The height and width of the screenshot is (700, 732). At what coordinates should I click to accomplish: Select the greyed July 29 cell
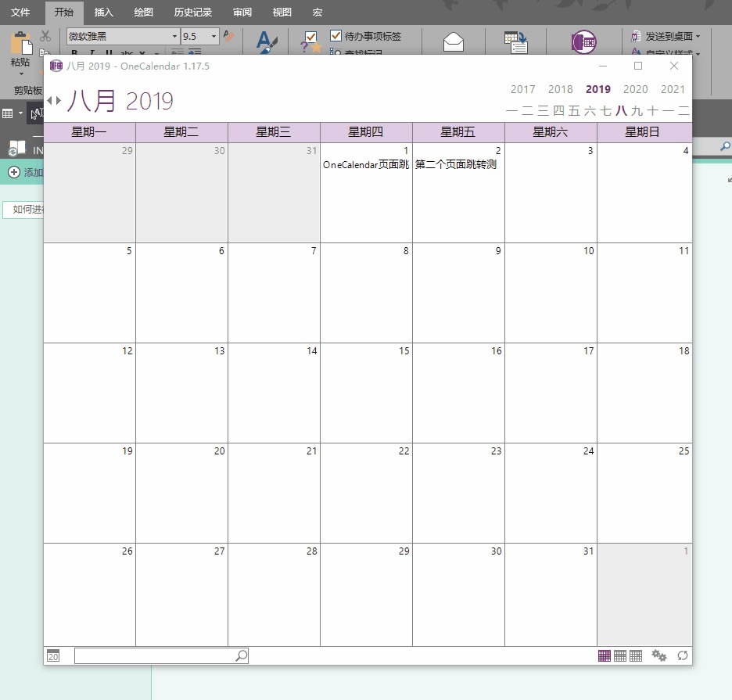(89, 192)
